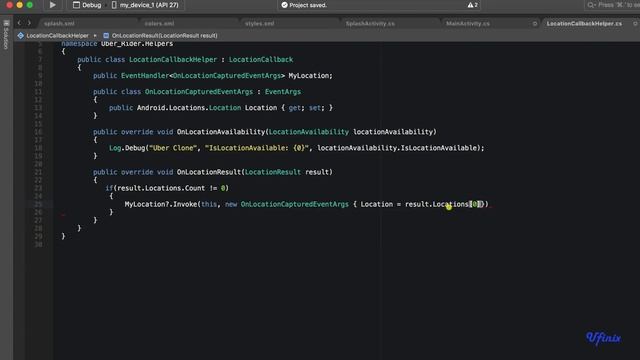The height and width of the screenshot is (360, 640).
Task: Navigate back with the left arrow
Action: pos(19,23)
